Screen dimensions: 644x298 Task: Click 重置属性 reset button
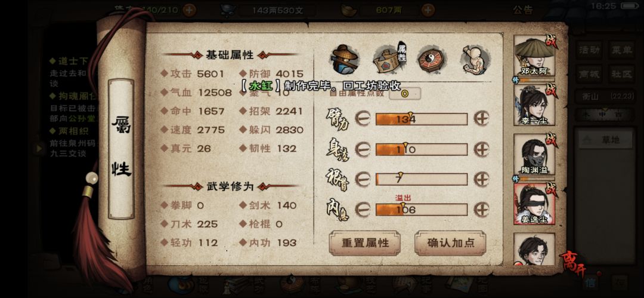point(365,243)
